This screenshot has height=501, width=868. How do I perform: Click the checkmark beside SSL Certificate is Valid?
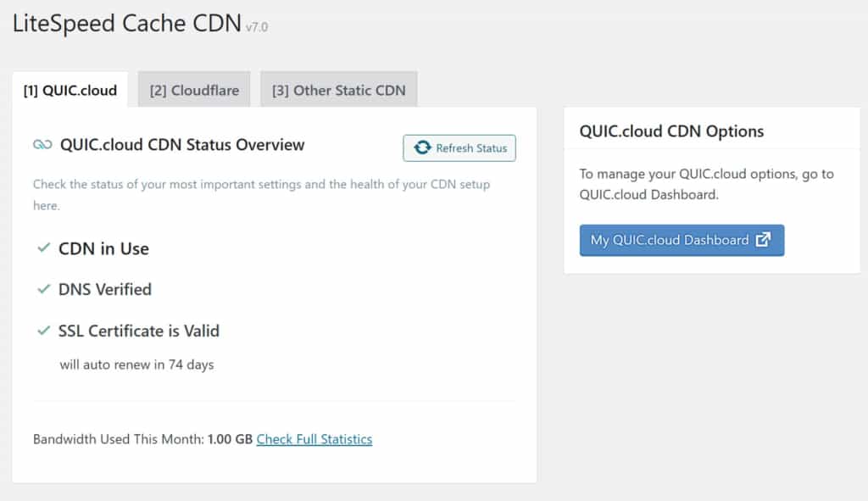(42, 331)
